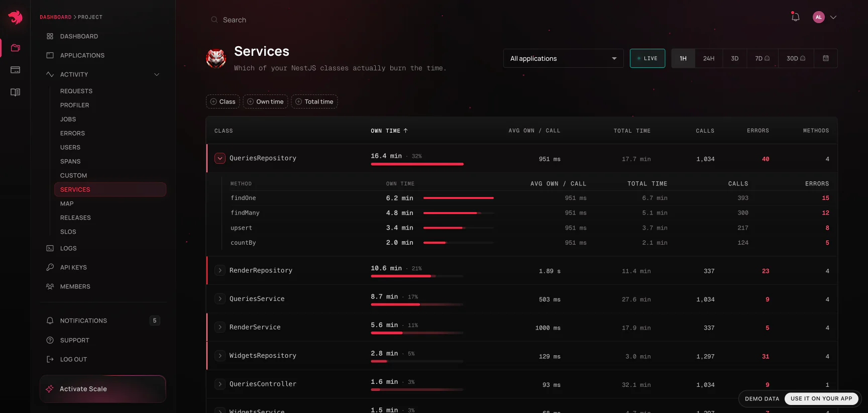Open the documentation book icon in left rail
Viewport: 868px width, 413px height.
click(16, 92)
